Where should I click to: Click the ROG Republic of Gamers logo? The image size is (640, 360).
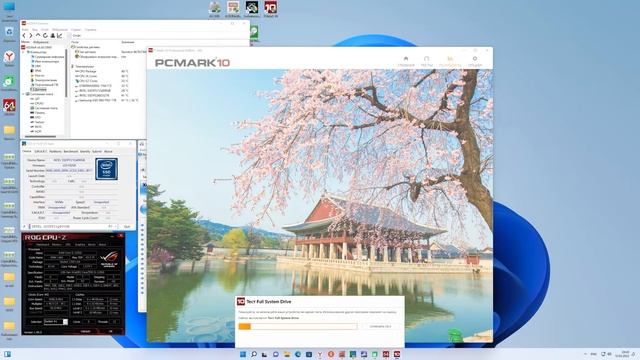tap(109, 260)
